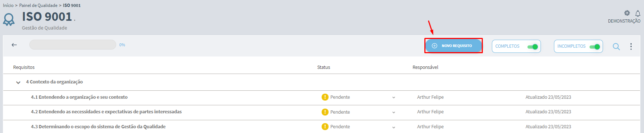Open the status dropdown for requirement 4.2
The height and width of the screenshot is (133, 644).
click(x=394, y=112)
